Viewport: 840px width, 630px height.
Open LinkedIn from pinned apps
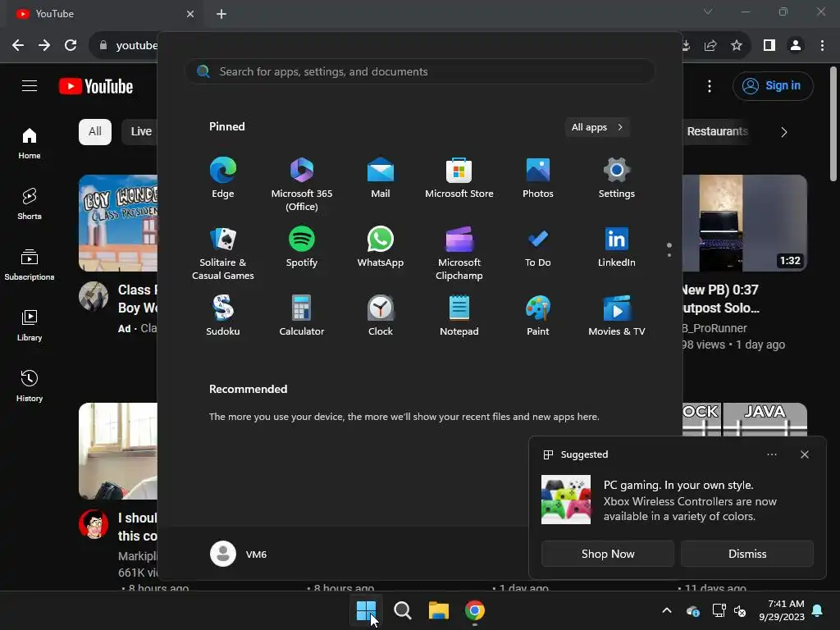point(617,247)
